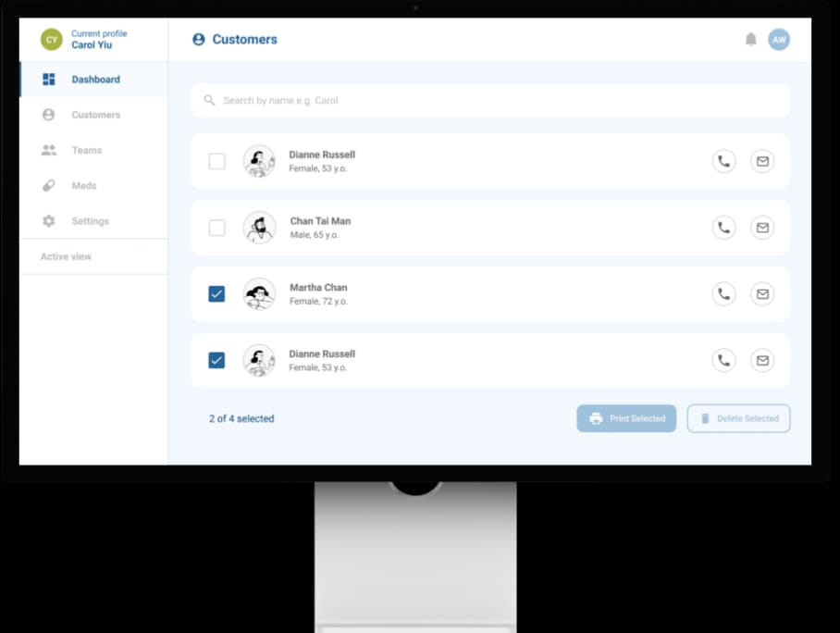840x633 pixels.
Task: Tick the unchecked Dianne Russell checkbox
Action: tap(216, 161)
